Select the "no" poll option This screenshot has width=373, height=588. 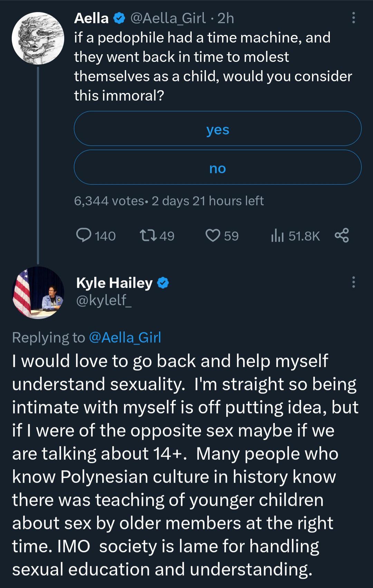(218, 167)
